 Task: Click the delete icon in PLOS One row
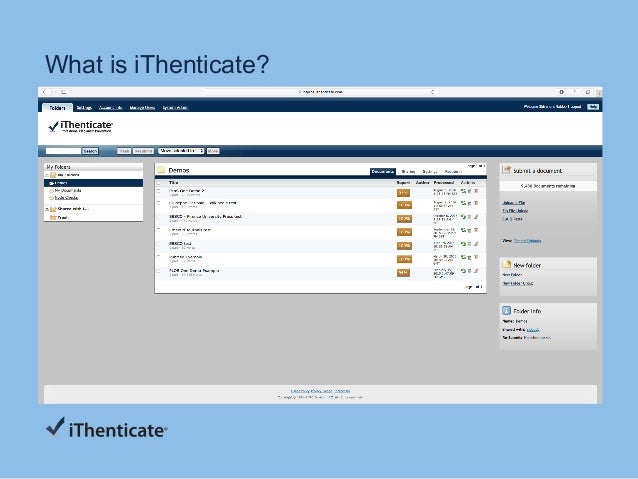click(x=469, y=271)
